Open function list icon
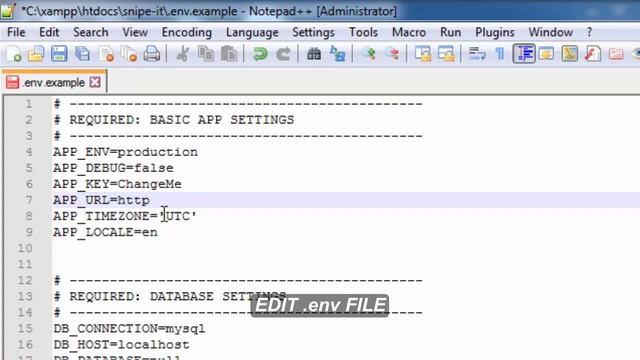 [x=593, y=54]
